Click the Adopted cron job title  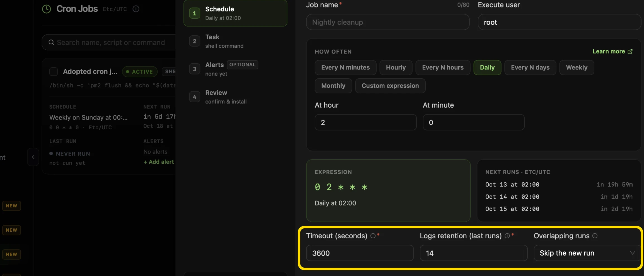tap(90, 72)
